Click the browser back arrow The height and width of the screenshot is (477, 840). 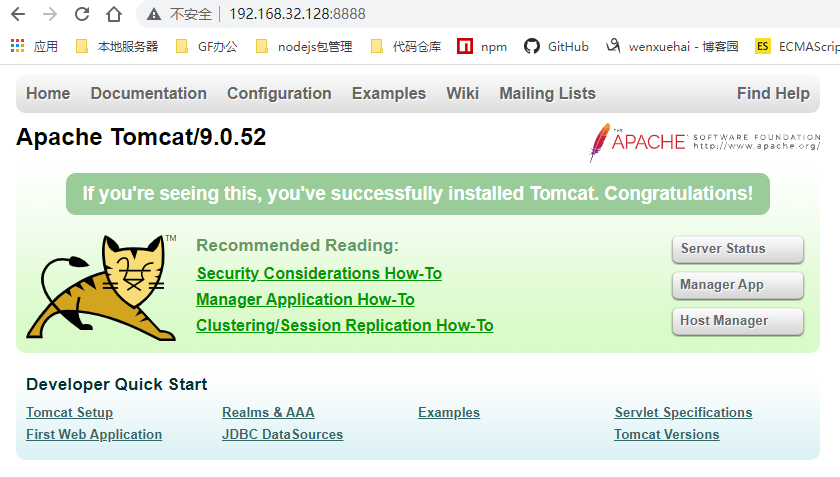18,14
